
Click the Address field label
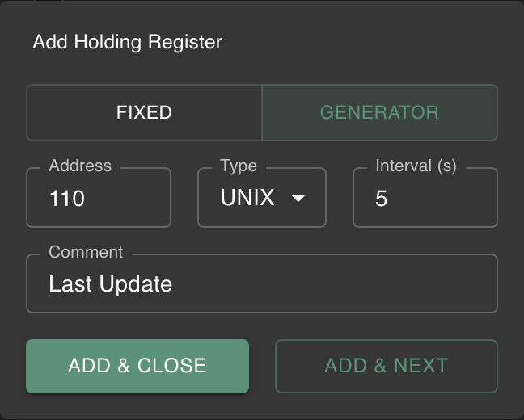(x=80, y=166)
